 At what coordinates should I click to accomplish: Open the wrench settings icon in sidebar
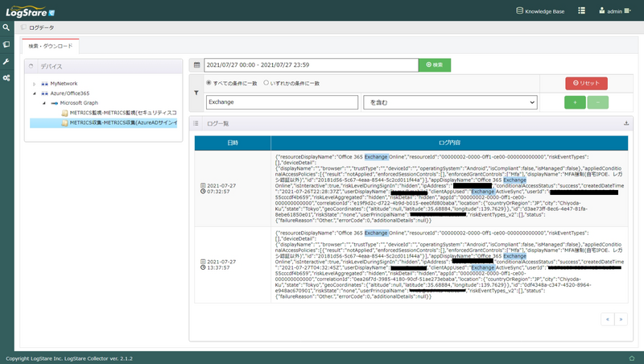click(x=6, y=61)
